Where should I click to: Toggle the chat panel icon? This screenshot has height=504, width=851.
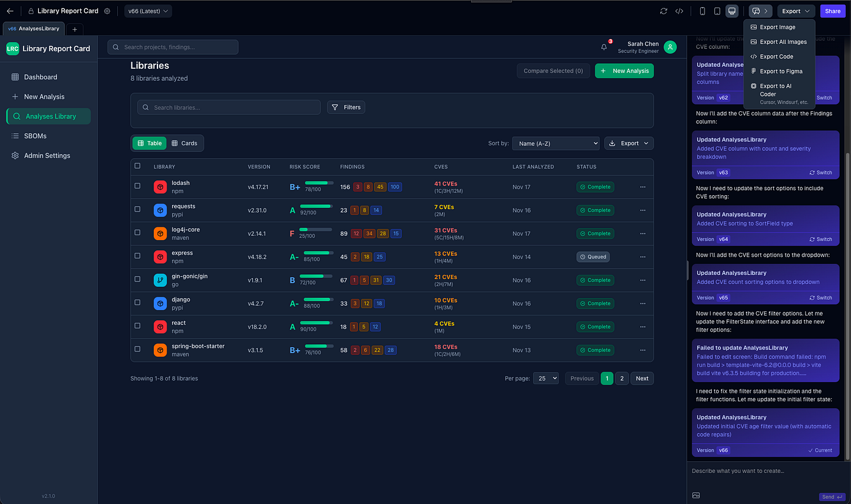click(x=760, y=11)
